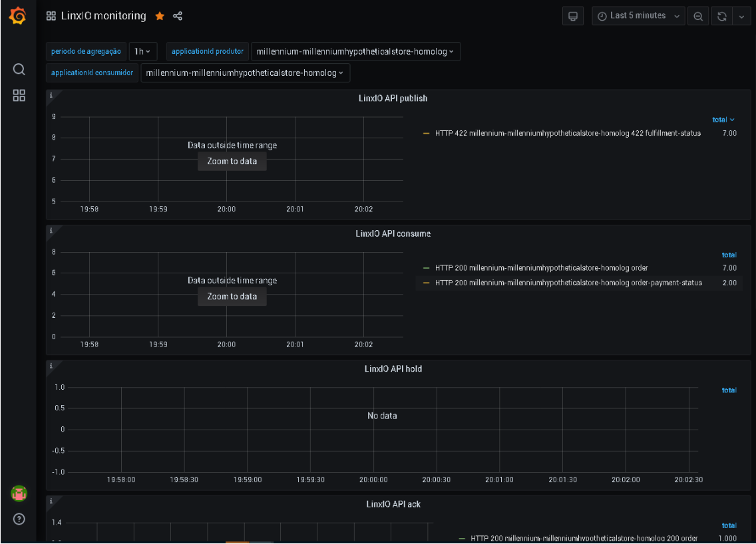Toggle HTTP 200 homolog order legend series in consume panel

click(x=541, y=268)
